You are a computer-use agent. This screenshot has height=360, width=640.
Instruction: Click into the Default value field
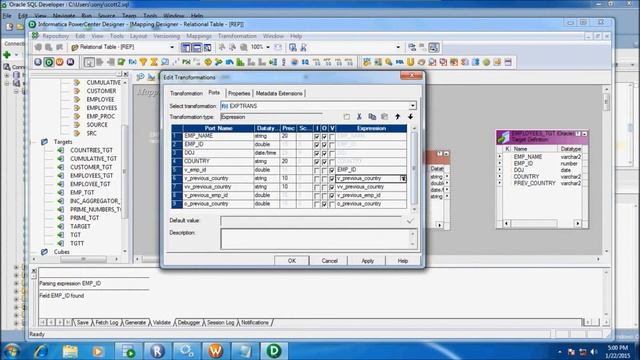coord(312,221)
